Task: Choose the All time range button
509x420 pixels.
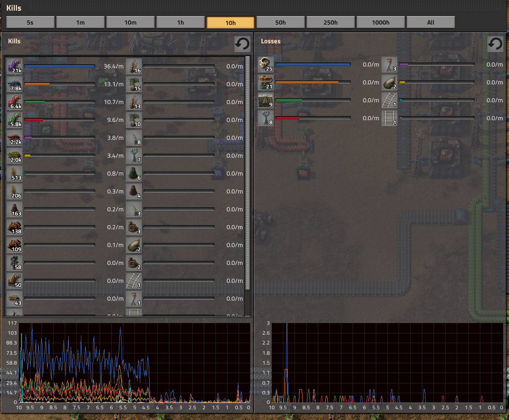Action: [430, 22]
